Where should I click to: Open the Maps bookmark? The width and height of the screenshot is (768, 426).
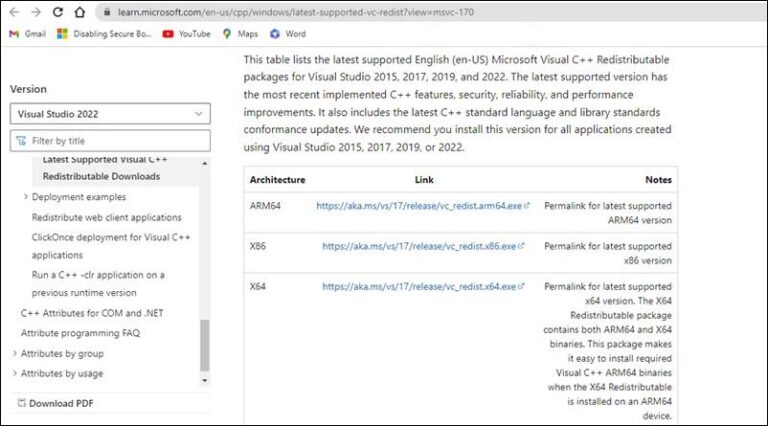(239, 33)
